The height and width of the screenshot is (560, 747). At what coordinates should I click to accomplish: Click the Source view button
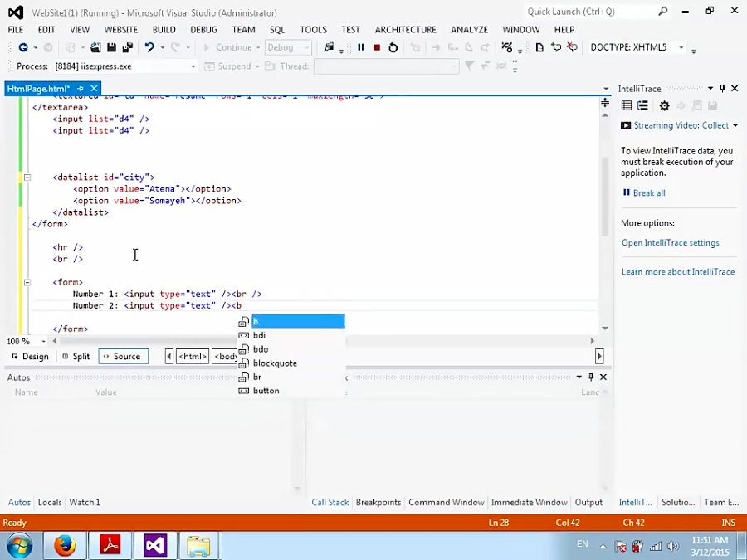pyautogui.click(x=124, y=357)
